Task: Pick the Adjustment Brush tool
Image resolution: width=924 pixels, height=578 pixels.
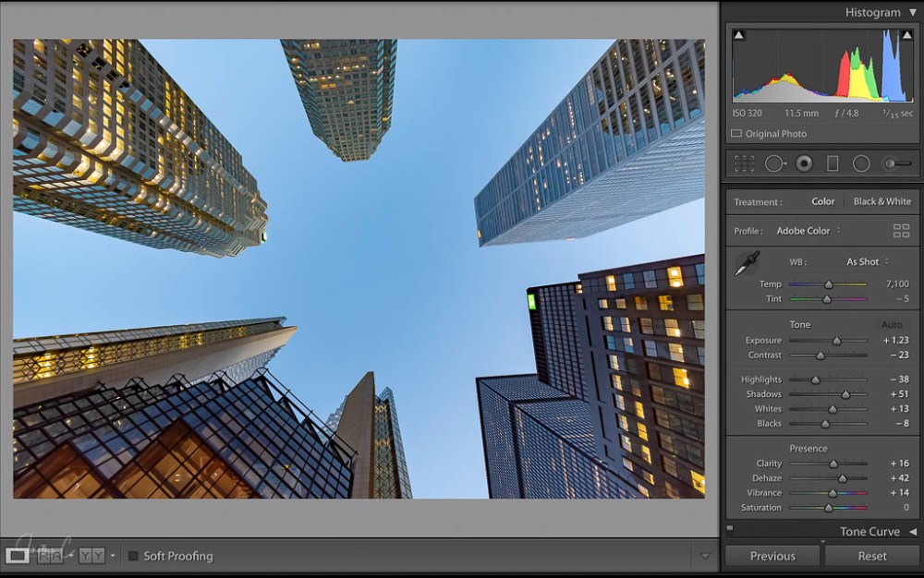Action: tap(896, 163)
